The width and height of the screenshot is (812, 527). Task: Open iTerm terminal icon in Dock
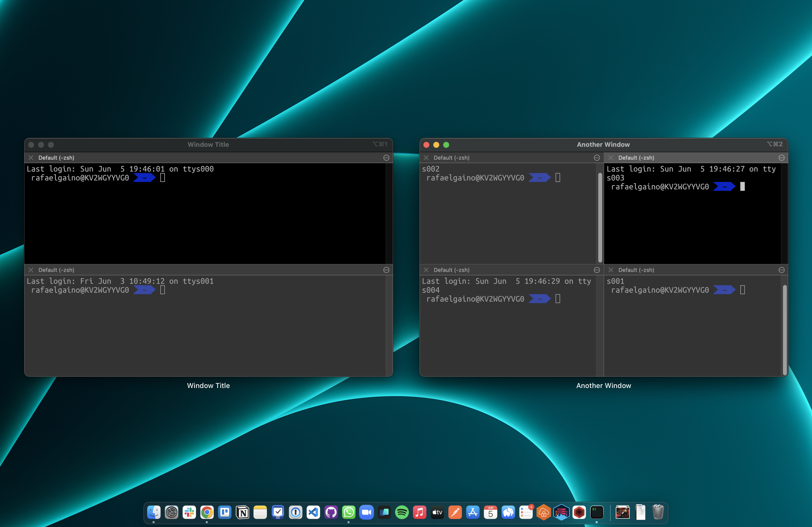tap(597, 512)
